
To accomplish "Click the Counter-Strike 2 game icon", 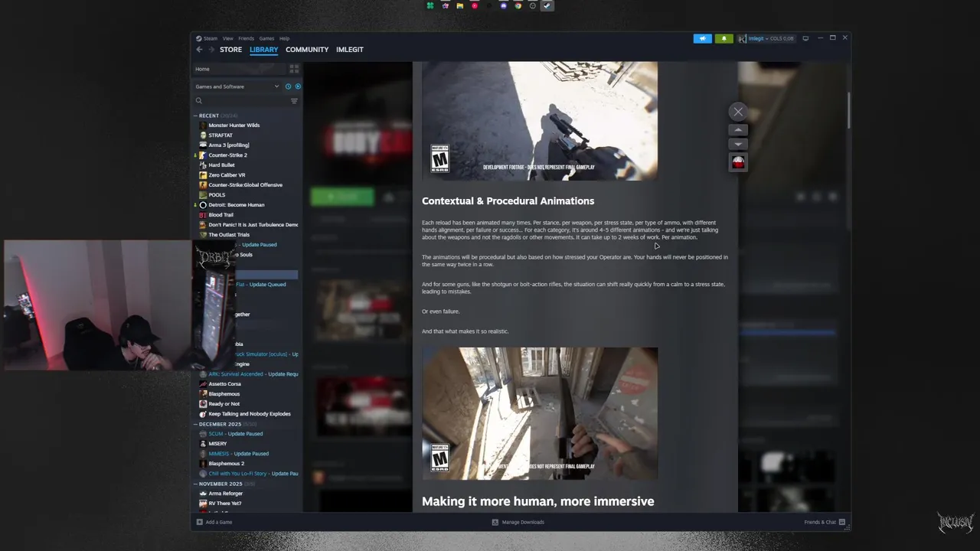I will click(203, 155).
